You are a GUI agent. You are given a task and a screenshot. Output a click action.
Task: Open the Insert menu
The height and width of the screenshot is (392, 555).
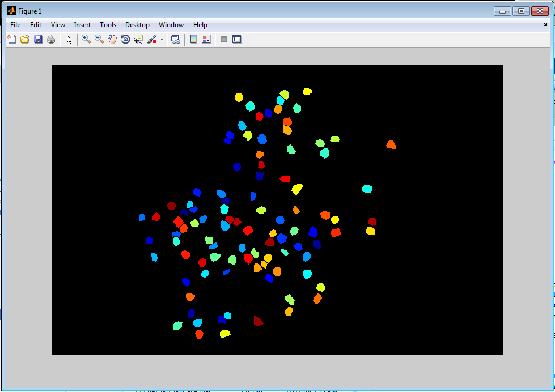pyautogui.click(x=82, y=25)
